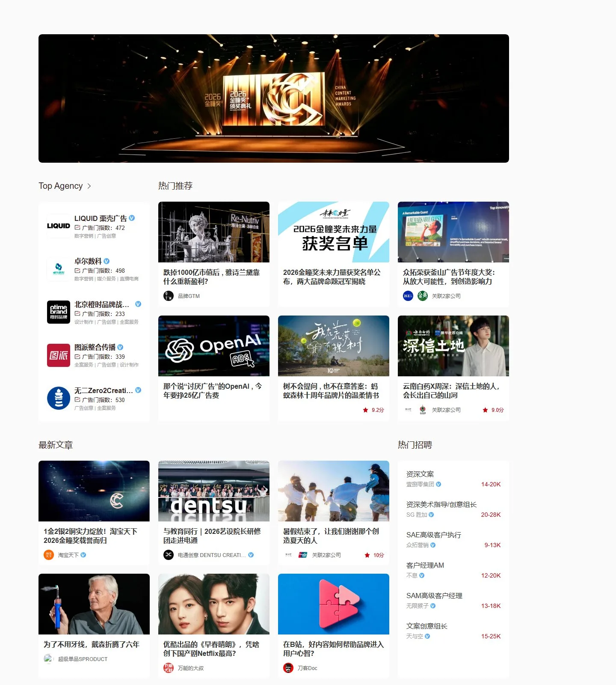The width and height of the screenshot is (616, 685).
Task: Click the 关联2家公司 label under 云南白药 article
Action: pos(446,410)
